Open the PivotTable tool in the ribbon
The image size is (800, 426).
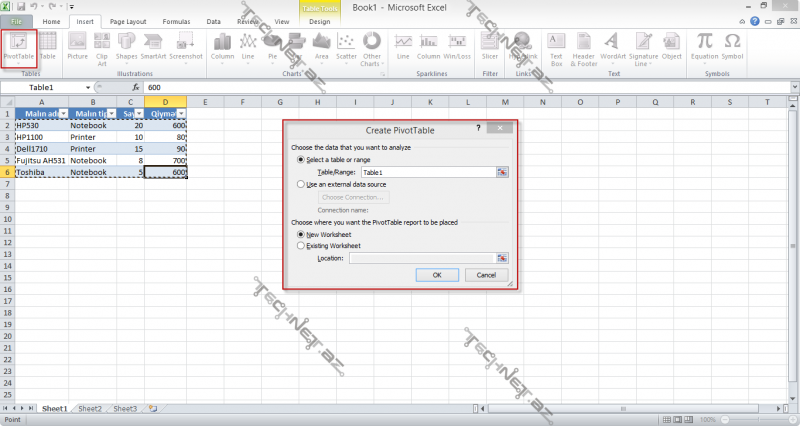click(18, 48)
